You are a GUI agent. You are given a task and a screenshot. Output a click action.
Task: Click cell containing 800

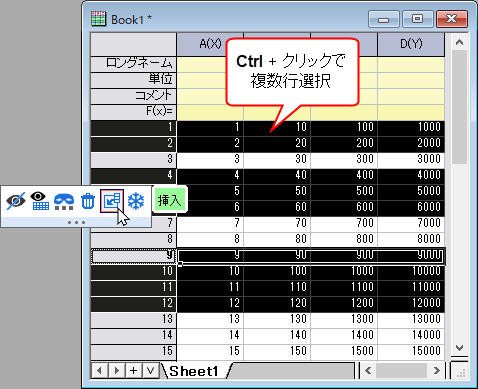tap(344, 240)
